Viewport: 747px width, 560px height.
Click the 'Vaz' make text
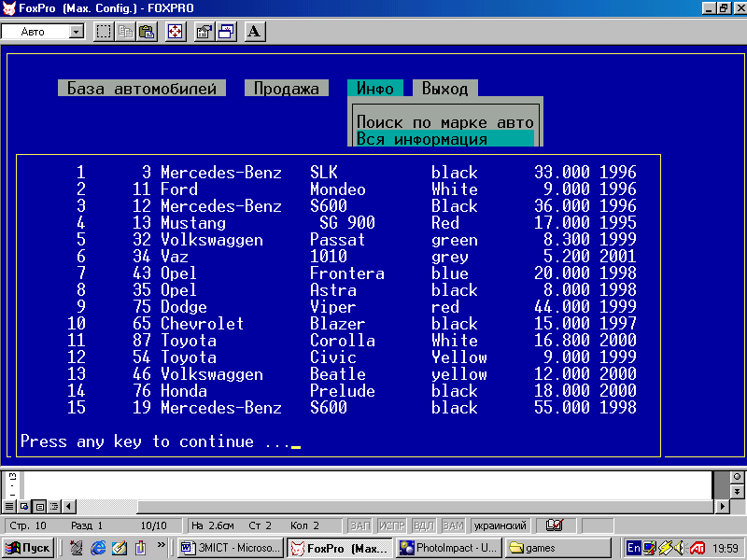(175, 256)
